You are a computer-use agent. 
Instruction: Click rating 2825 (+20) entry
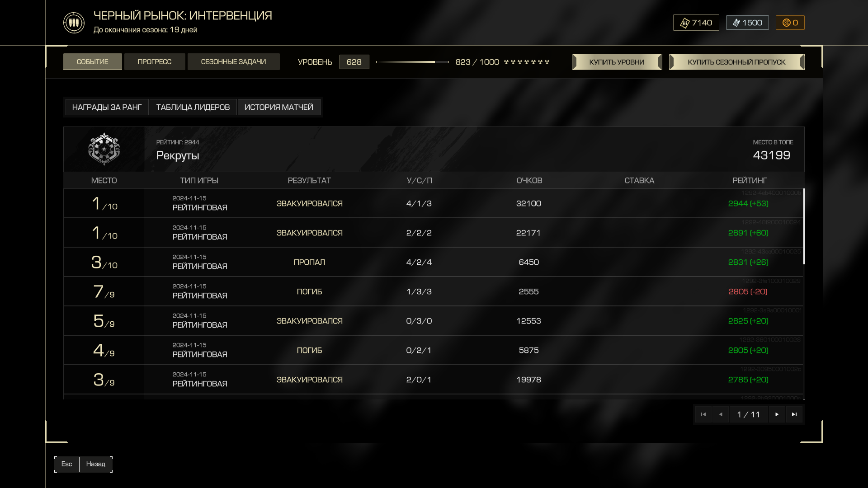click(748, 321)
